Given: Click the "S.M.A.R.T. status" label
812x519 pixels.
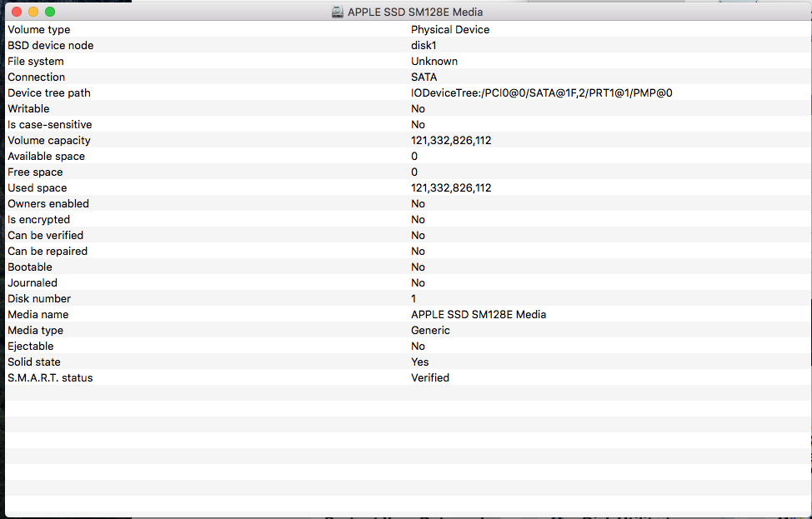Looking at the screenshot, I should click(x=50, y=378).
